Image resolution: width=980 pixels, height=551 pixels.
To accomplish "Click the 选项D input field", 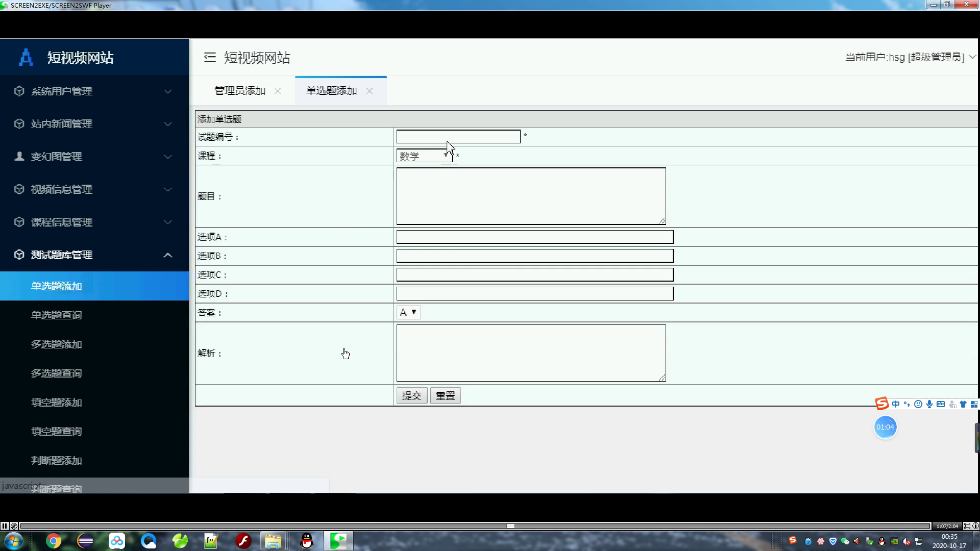I will pyautogui.click(x=535, y=293).
